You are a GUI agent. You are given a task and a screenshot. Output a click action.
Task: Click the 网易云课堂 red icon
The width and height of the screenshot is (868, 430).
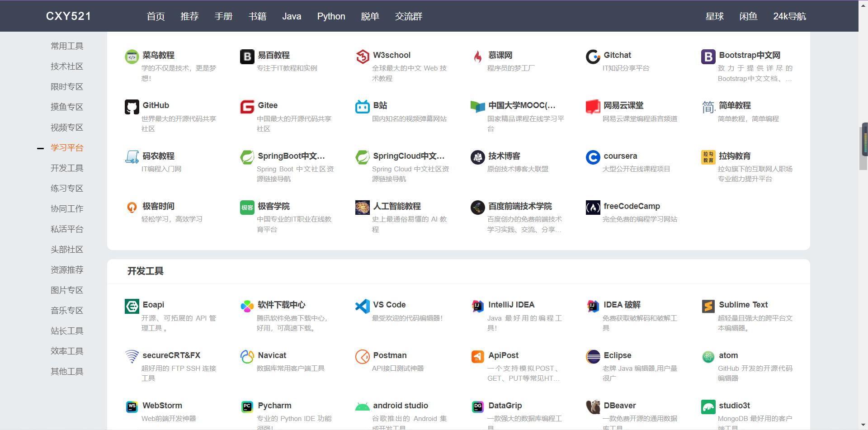click(593, 107)
